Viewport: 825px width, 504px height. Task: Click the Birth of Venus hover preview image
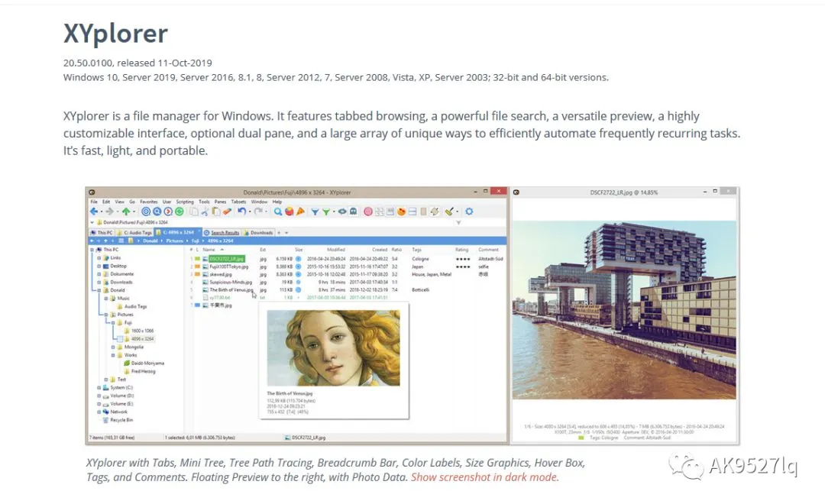(x=334, y=347)
